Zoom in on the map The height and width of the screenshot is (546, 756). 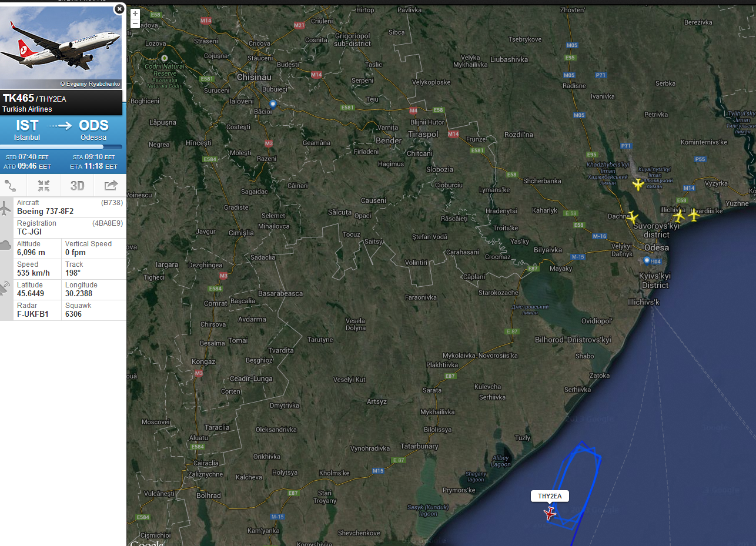(x=135, y=13)
